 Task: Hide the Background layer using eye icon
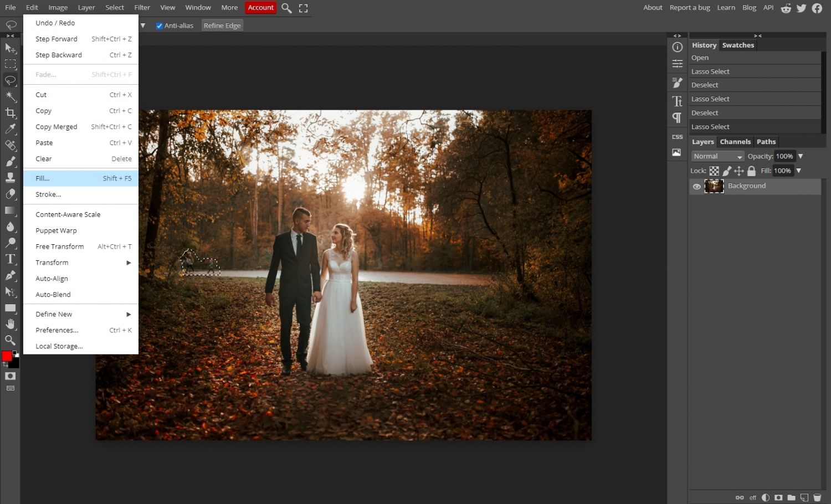tap(696, 187)
